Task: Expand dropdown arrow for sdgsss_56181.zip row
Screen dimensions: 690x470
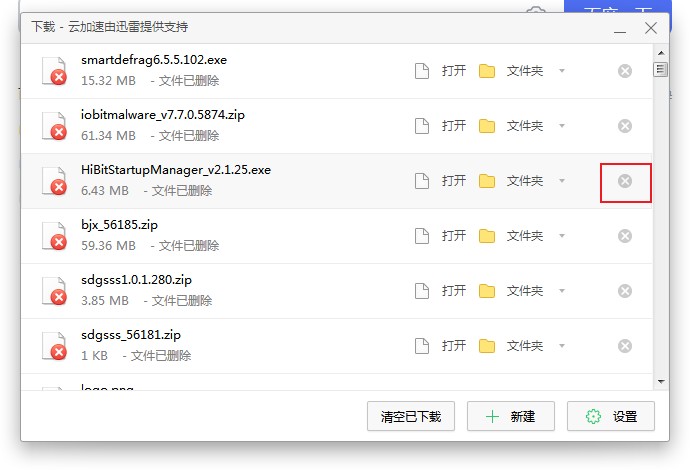Action: point(562,346)
